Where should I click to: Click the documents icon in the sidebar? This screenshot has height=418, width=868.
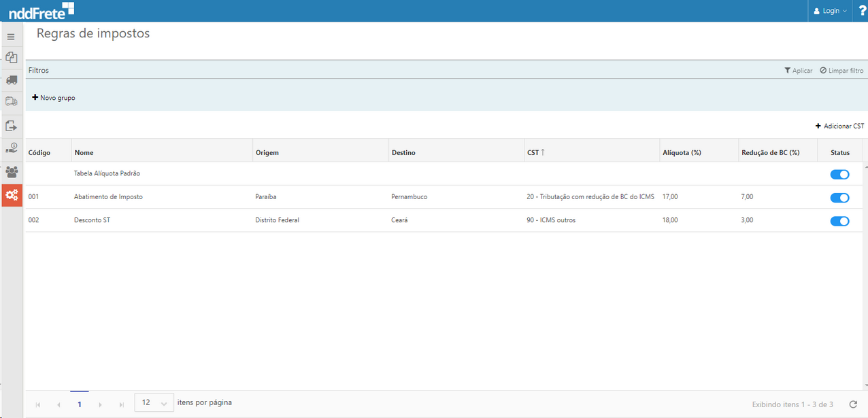(11, 58)
